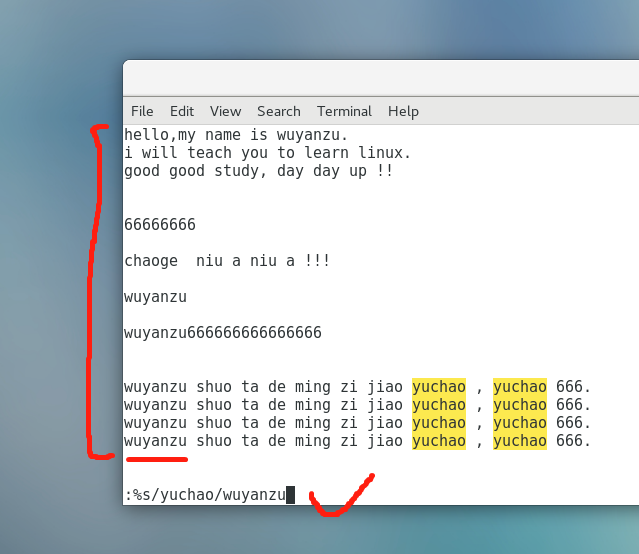This screenshot has height=554, width=639.
Task: Open the Edit menu
Action: tap(182, 111)
